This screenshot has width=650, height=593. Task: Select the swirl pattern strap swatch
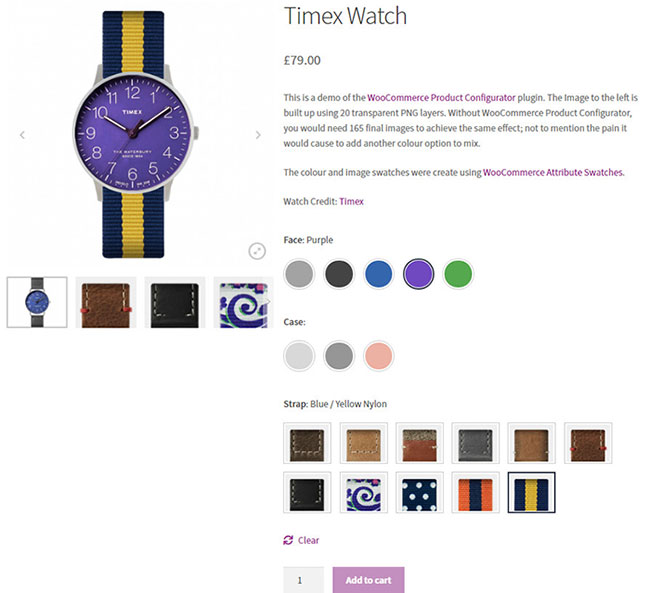tap(364, 492)
